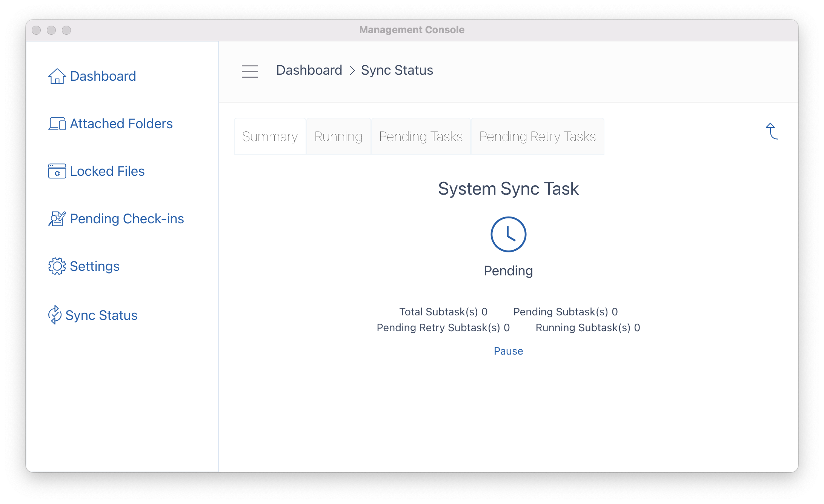Click the Management Console window title
Viewport: 824px width, 504px height.
(412, 30)
